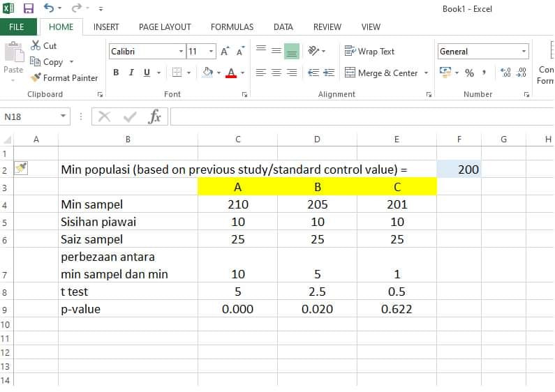Toggle the highlighted Bottom Align icon
Viewport: 555px width, 392px height.
click(292, 52)
